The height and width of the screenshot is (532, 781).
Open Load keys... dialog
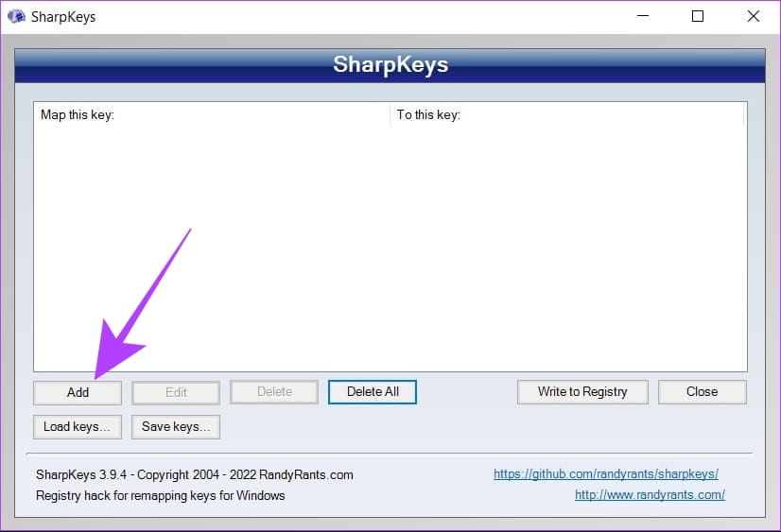[x=78, y=427]
